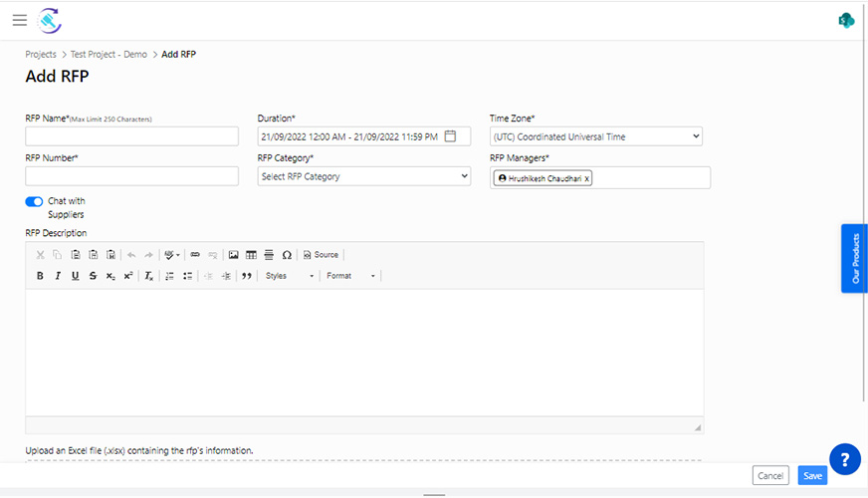This screenshot has width=868, height=498.
Task: Click into the RFP Description text area
Action: (x=364, y=353)
